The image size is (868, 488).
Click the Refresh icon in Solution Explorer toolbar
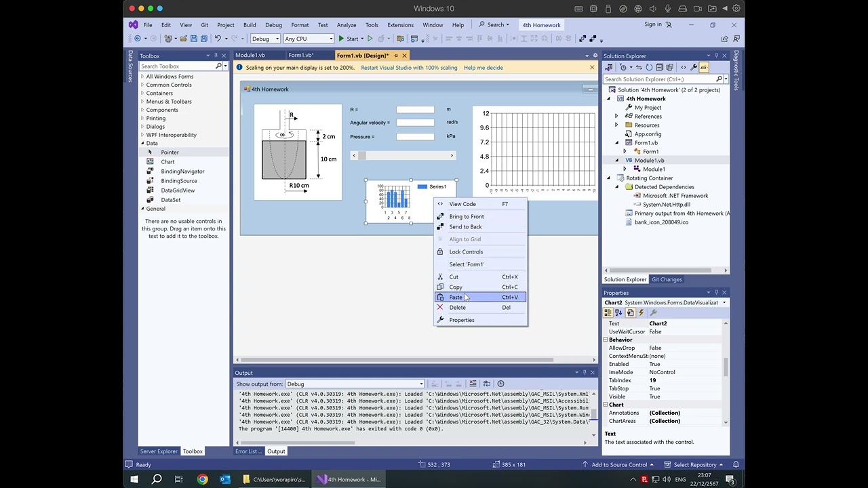(x=649, y=67)
